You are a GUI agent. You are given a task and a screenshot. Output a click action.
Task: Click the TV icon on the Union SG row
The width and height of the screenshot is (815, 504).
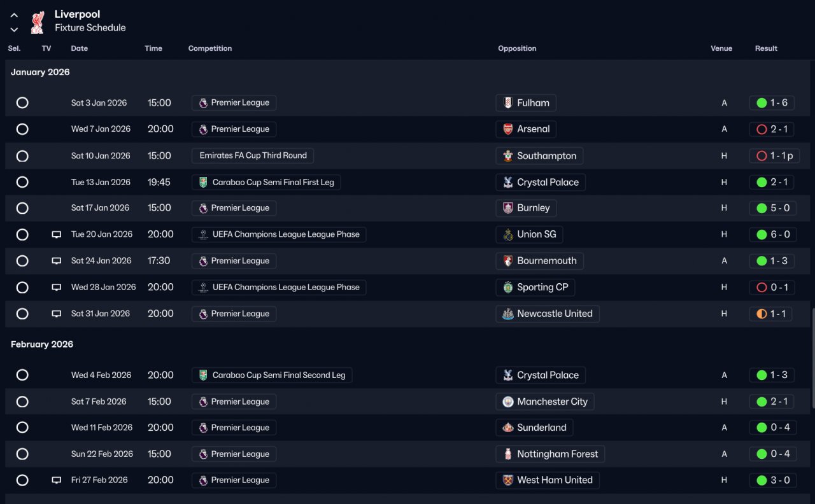point(57,235)
